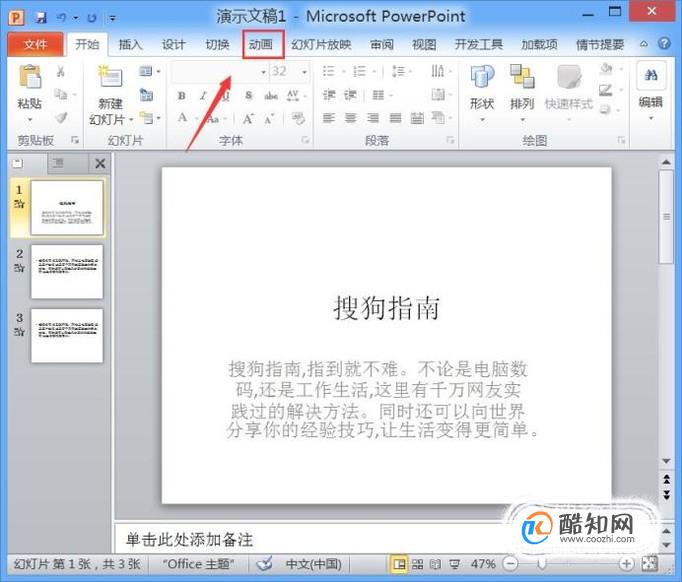Click the font color A button
682x582 pixels.
click(182, 118)
